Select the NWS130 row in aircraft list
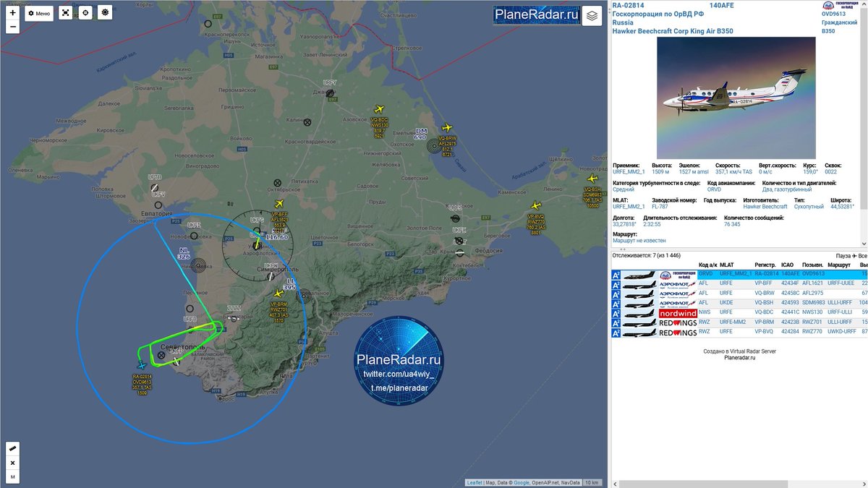This screenshot has height=488, width=868. coord(739,313)
